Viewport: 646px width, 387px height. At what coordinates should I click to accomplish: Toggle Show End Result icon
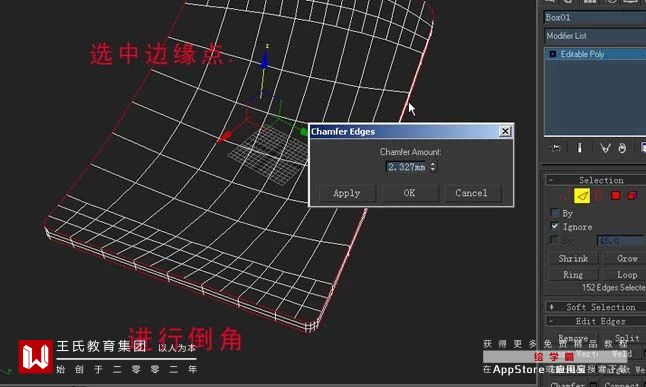click(x=580, y=148)
